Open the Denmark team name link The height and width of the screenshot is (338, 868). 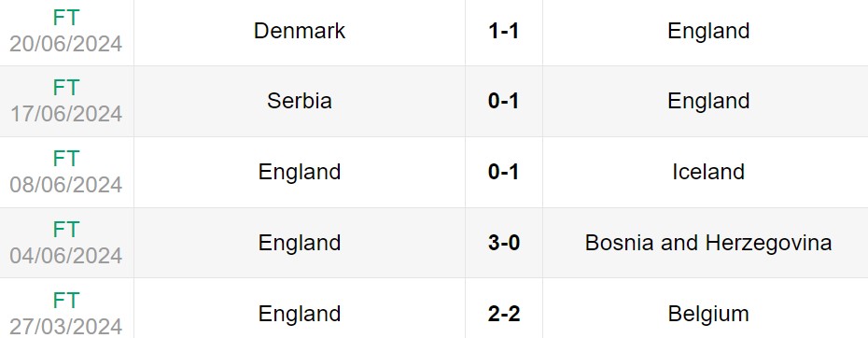300,31
